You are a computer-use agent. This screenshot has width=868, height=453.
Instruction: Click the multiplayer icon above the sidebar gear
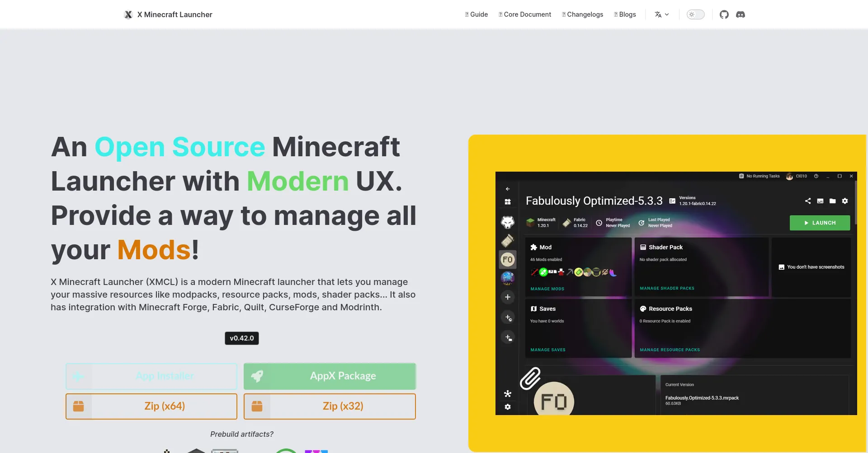pos(508,393)
